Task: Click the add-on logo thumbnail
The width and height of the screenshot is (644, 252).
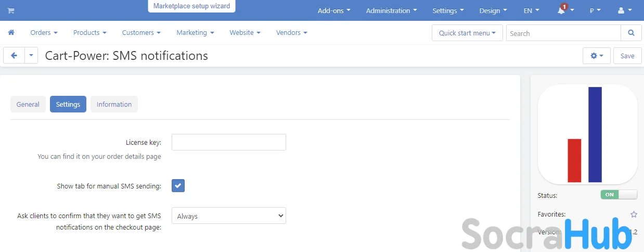Action: tap(587, 135)
